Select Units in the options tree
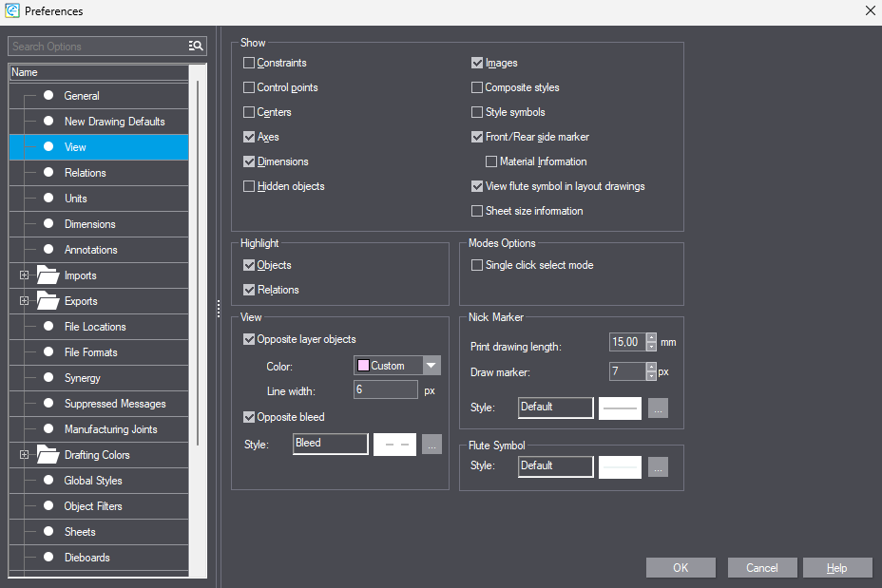This screenshot has width=882, height=588. (x=76, y=199)
